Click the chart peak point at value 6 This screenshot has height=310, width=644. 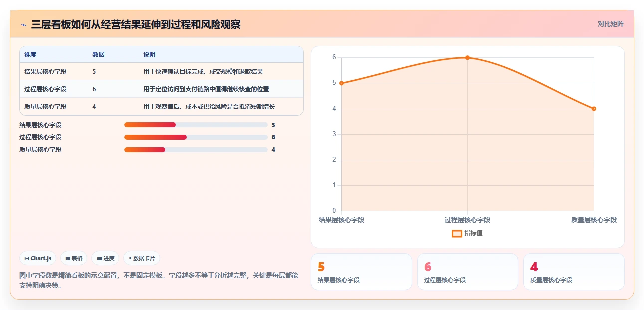(x=467, y=57)
